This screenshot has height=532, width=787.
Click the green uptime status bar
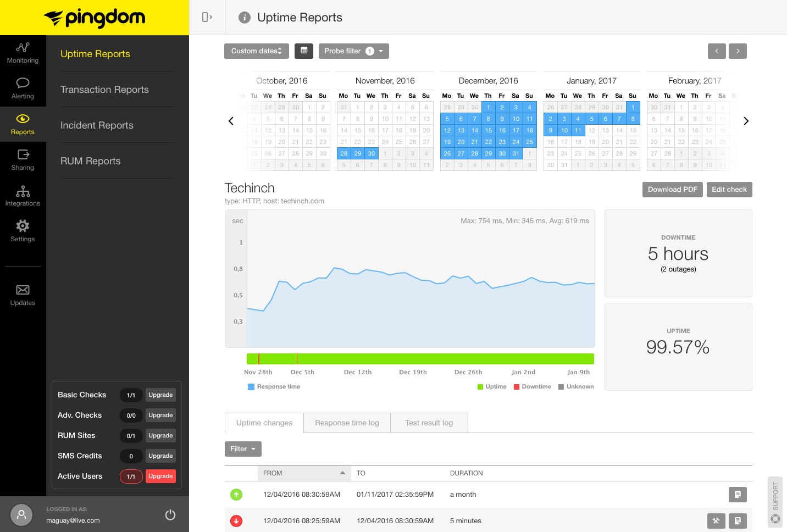click(x=420, y=359)
